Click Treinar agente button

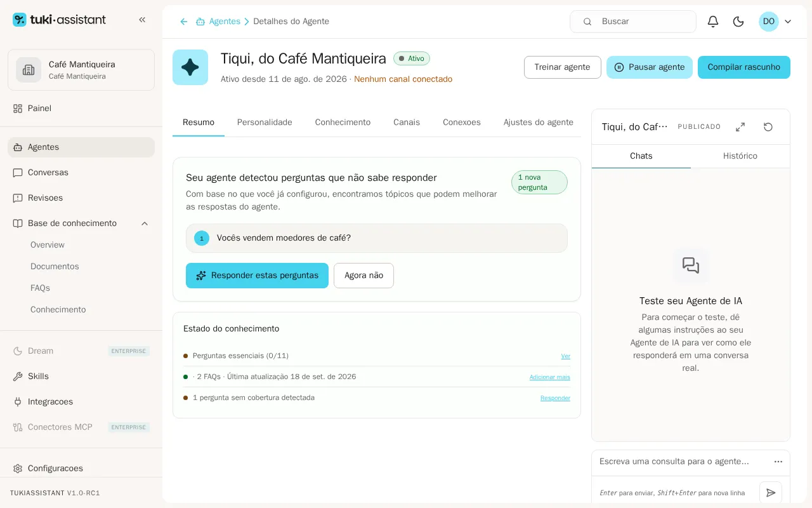[563, 67]
